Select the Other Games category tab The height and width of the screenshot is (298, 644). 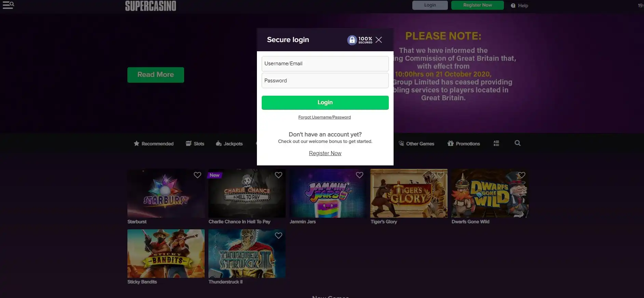pos(416,144)
